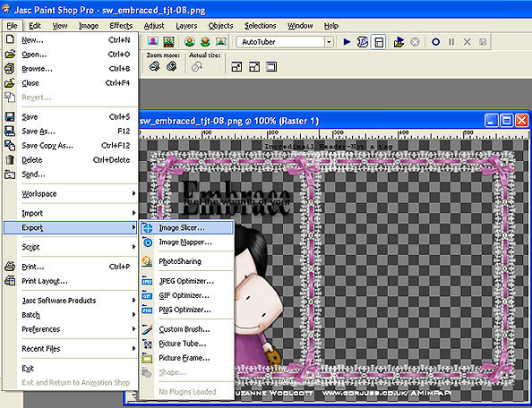
Task: Choose Close from the File menu
Action: (71, 82)
